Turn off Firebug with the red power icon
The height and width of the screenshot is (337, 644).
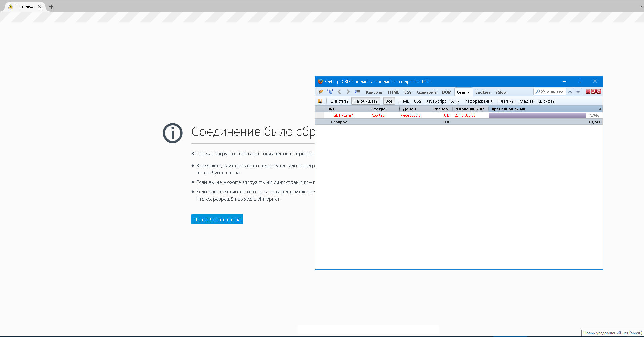tap(599, 91)
